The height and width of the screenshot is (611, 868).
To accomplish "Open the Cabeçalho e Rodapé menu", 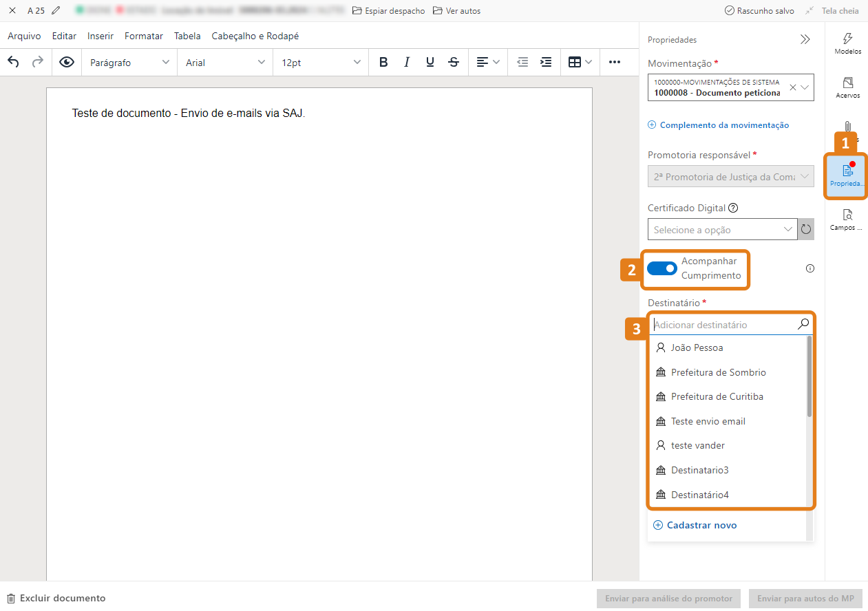I will click(x=255, y=36).
